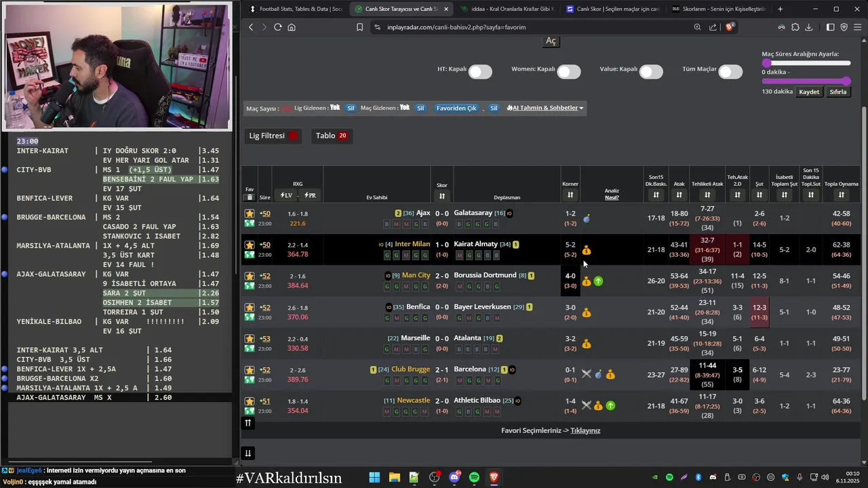Click the Nasıl? link under Analiz

pos(612,197)
